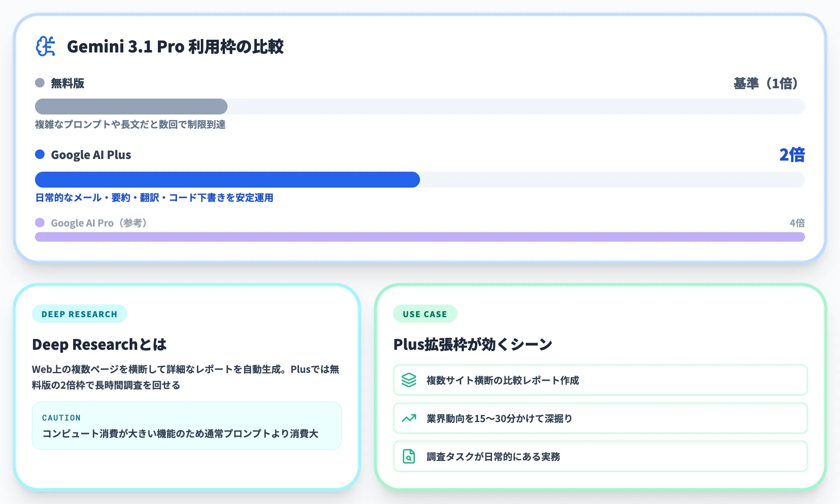Click the Deep Research description paragraph

click(186, 377)
